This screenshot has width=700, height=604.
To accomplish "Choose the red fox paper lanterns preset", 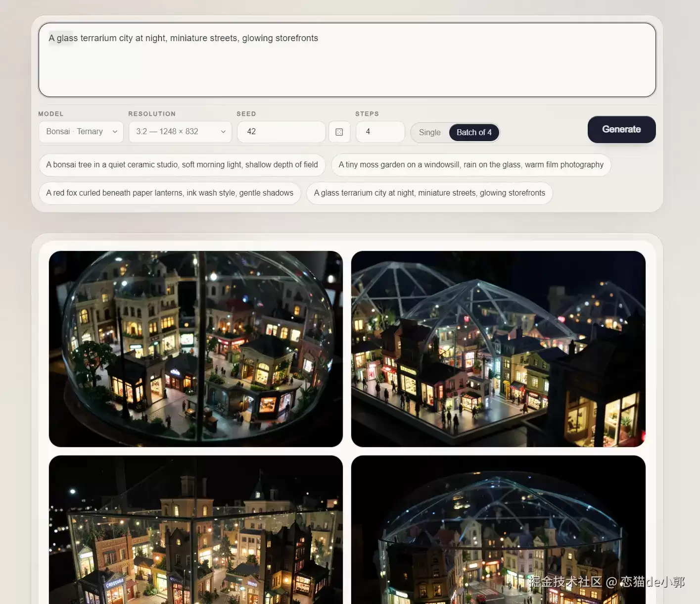I will pos(170,193).
